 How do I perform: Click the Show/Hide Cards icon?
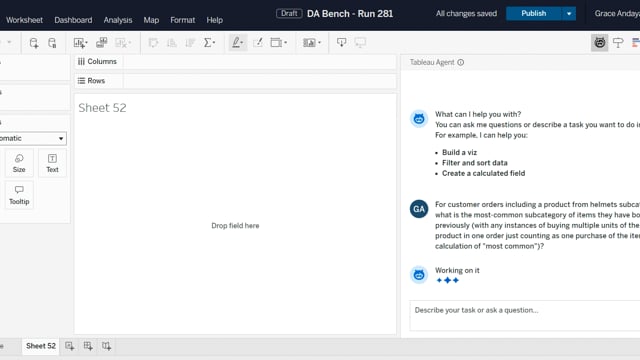(309, 42)
